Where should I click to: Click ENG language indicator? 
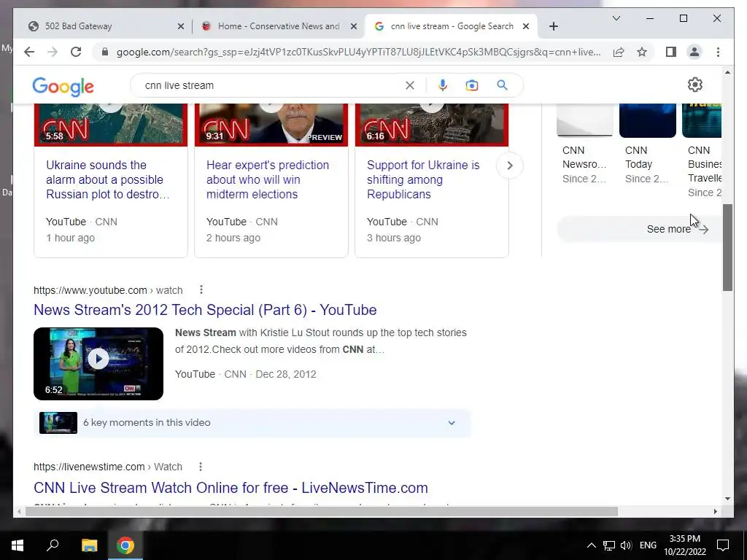click(648, 545)
